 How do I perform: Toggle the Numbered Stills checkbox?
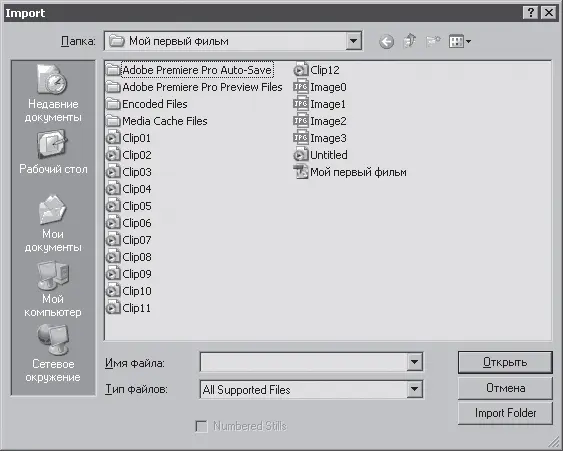pos(201,426)
